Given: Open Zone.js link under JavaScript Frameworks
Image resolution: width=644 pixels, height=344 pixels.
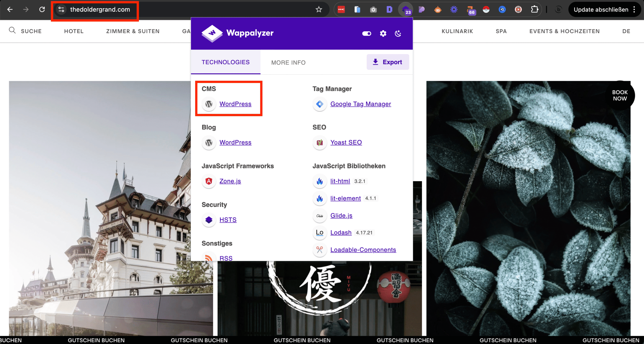Looking at the screenshot, I should [230, 181].
